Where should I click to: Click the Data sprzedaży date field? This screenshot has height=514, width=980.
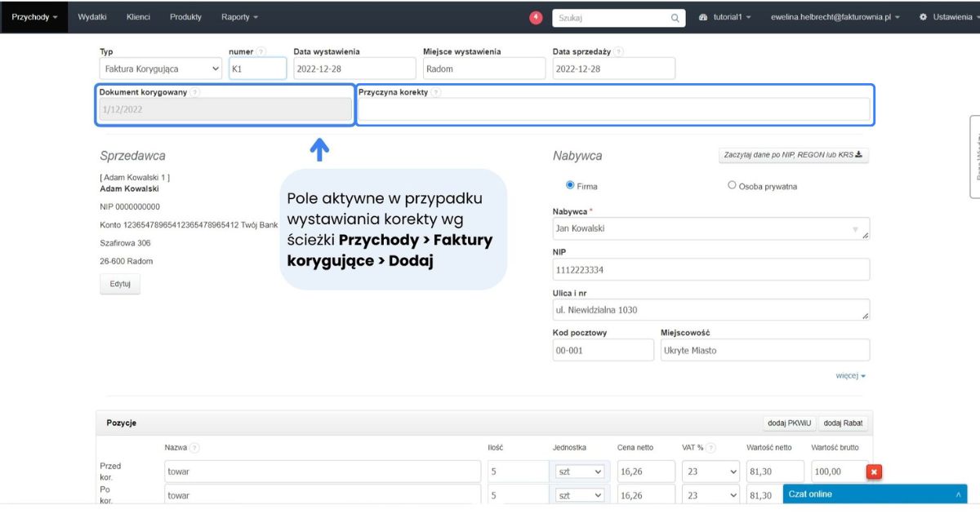(614, 69)
